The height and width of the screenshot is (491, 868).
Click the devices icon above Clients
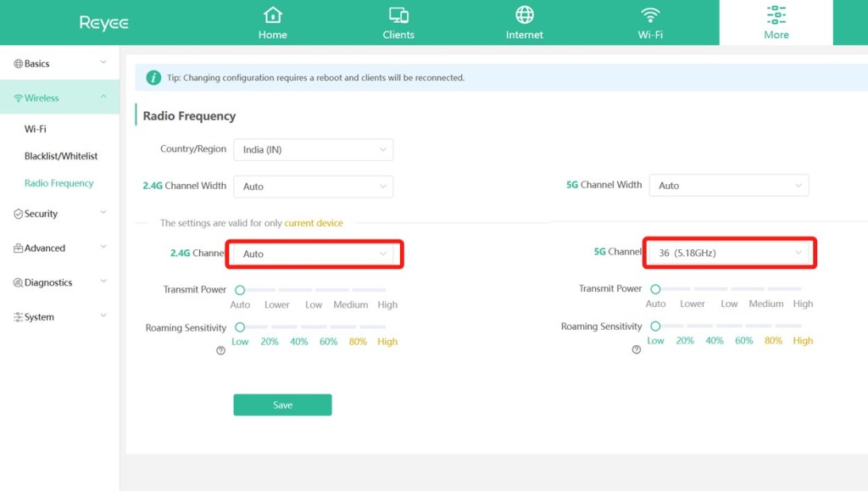[398, 15]
